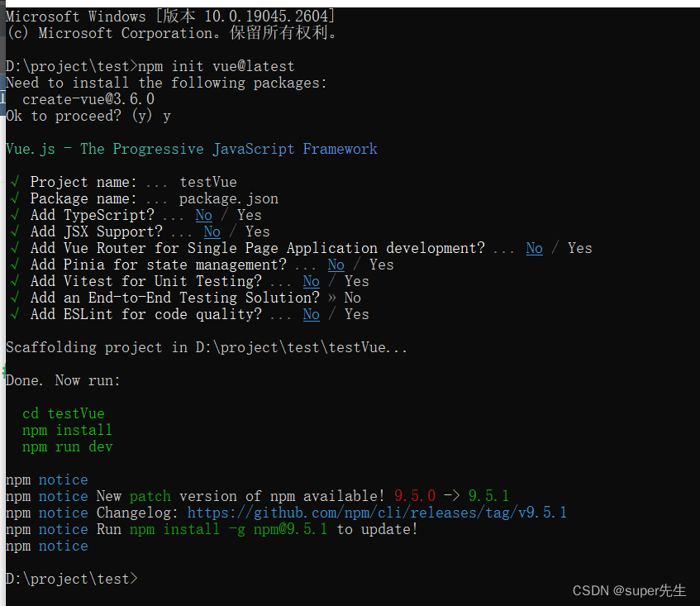
Task: Click the green "cd testVue" command
Action: click(64, 413)
